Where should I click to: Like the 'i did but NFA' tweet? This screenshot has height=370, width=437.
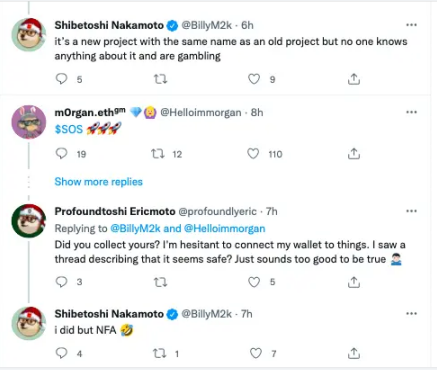[256, 353]
